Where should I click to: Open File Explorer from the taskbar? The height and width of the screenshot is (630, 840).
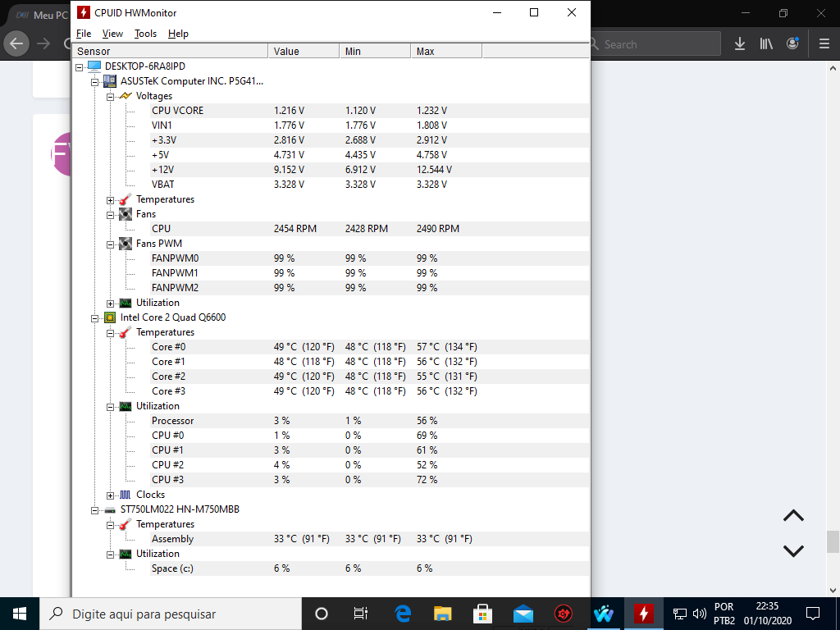point(442,614)
